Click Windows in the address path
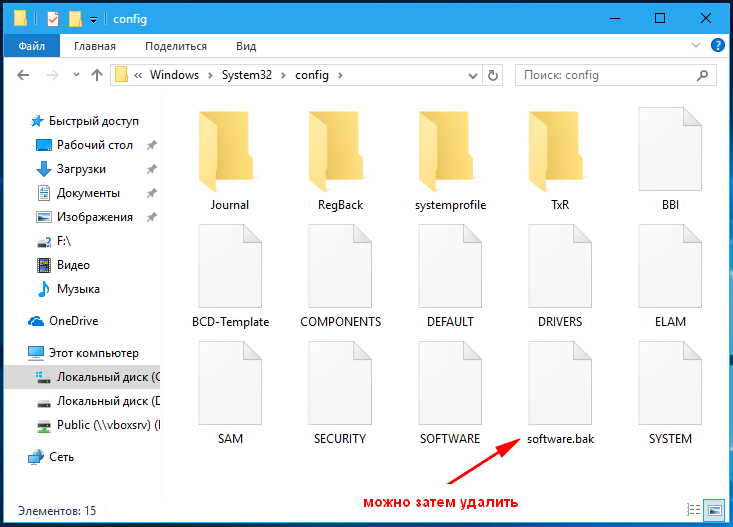This screenshot has width=733, height=527. pyautogui.click(x=174, y=75)
